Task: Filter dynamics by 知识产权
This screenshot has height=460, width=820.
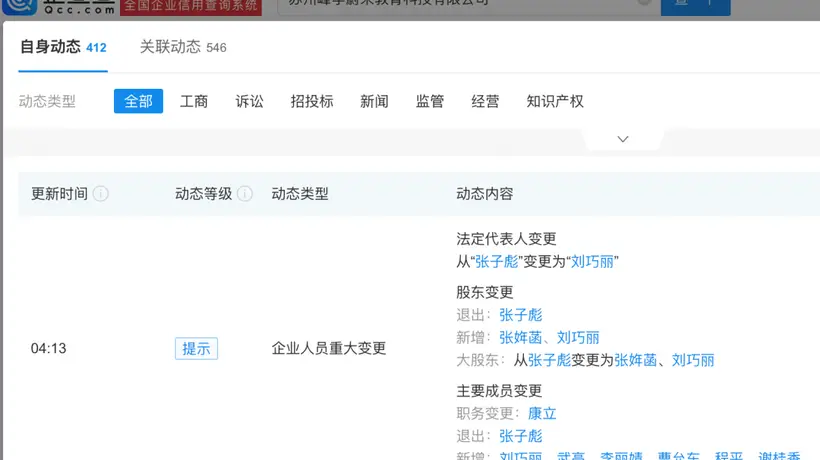Action: 555,101
